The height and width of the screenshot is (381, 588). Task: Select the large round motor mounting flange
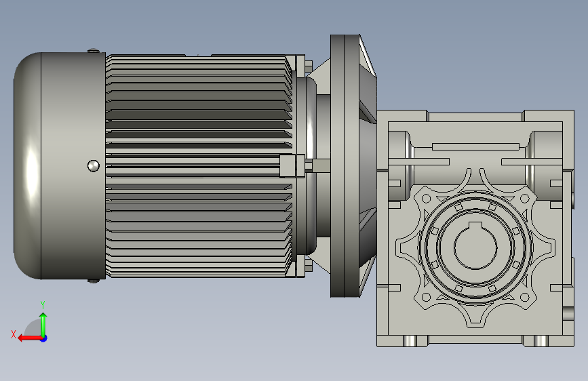pyautogui.click(x=345, y=165)
